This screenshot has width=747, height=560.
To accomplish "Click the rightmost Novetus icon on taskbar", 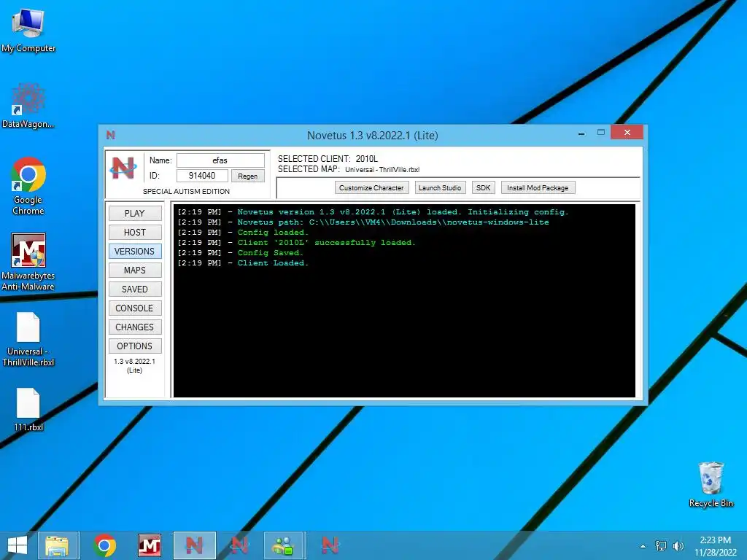I will 330,545.
